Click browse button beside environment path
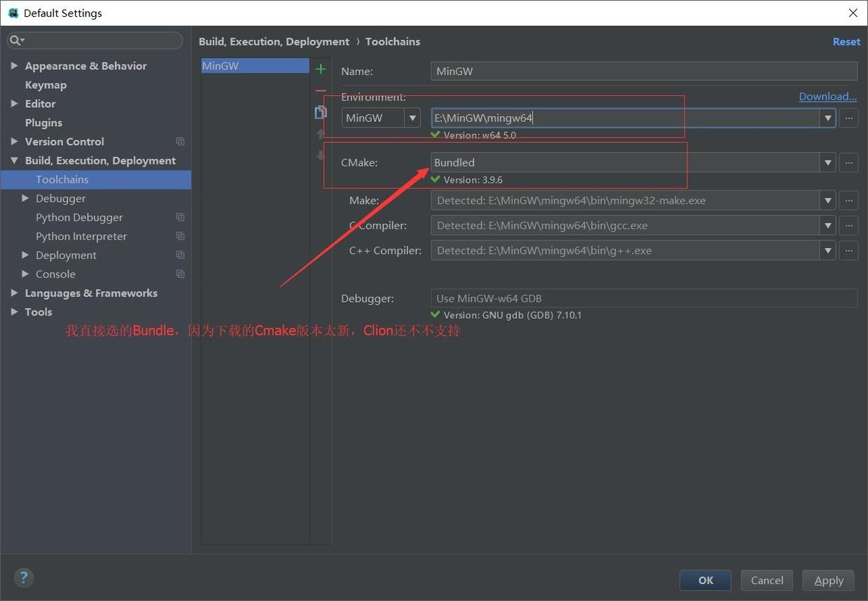 [x=848, y=118]
